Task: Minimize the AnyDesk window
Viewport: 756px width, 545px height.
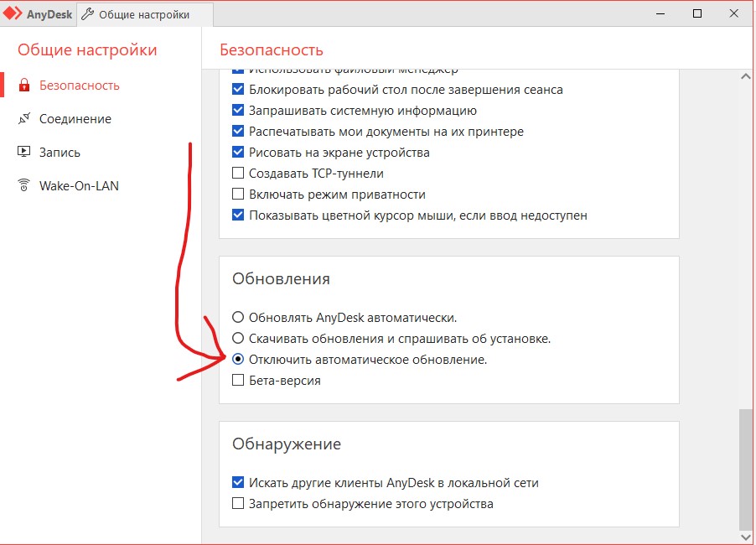Action: [x=660, y=13]
